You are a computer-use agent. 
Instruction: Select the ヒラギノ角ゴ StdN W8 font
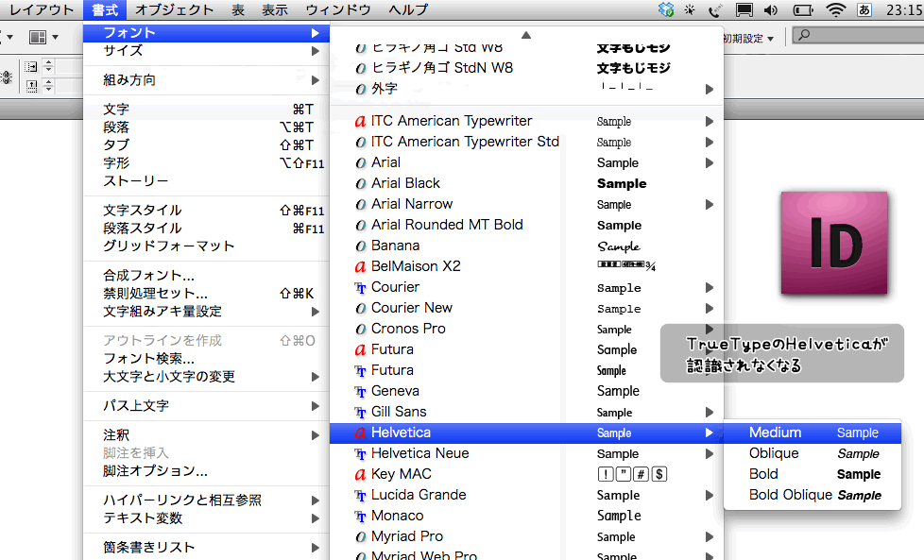(526, 68)
